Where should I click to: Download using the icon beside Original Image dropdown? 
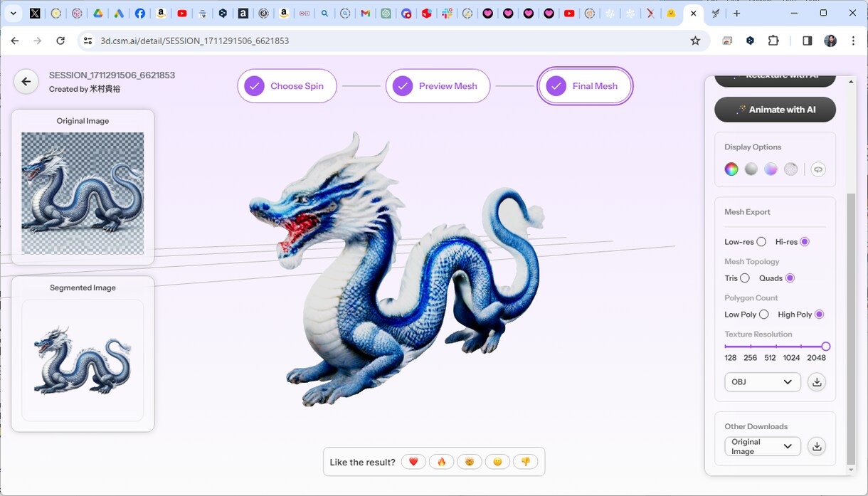click(817, 447)
